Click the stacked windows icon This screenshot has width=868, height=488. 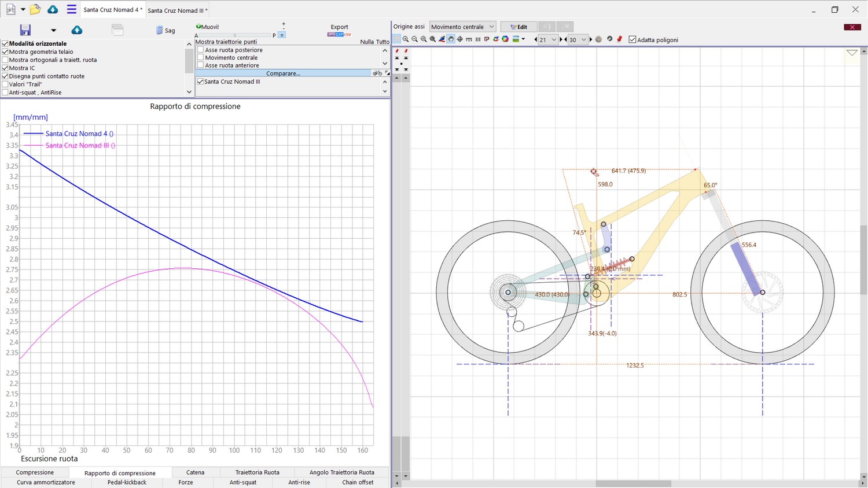click(x=117, y=30)
